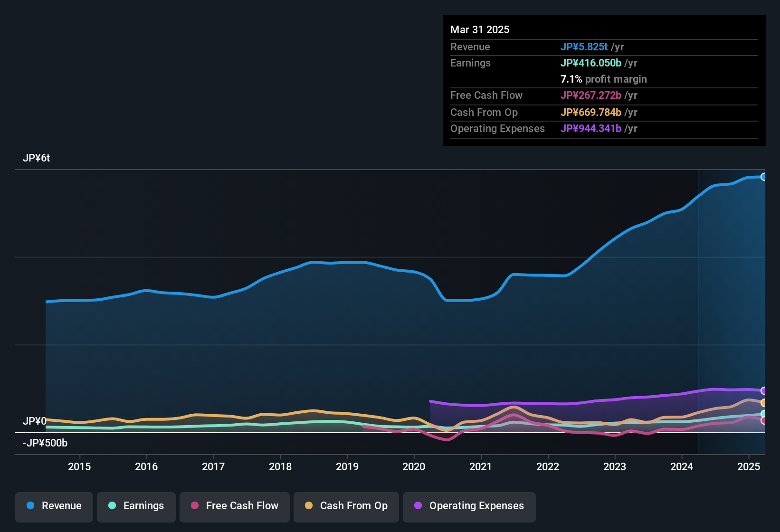Screen dimensions: 780x532
Task: Click the JP¥5.825t revenue value
Action: tap(584, 47)
